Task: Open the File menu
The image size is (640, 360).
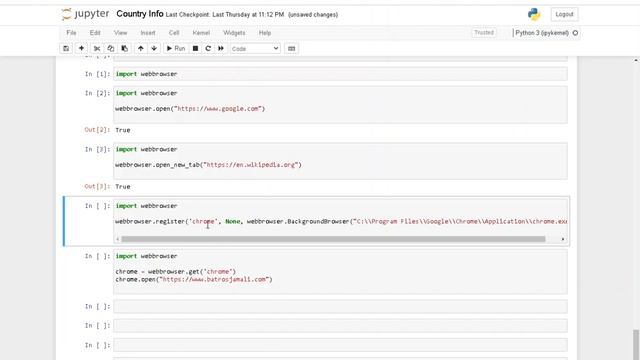Action: [x=71, y=33]
